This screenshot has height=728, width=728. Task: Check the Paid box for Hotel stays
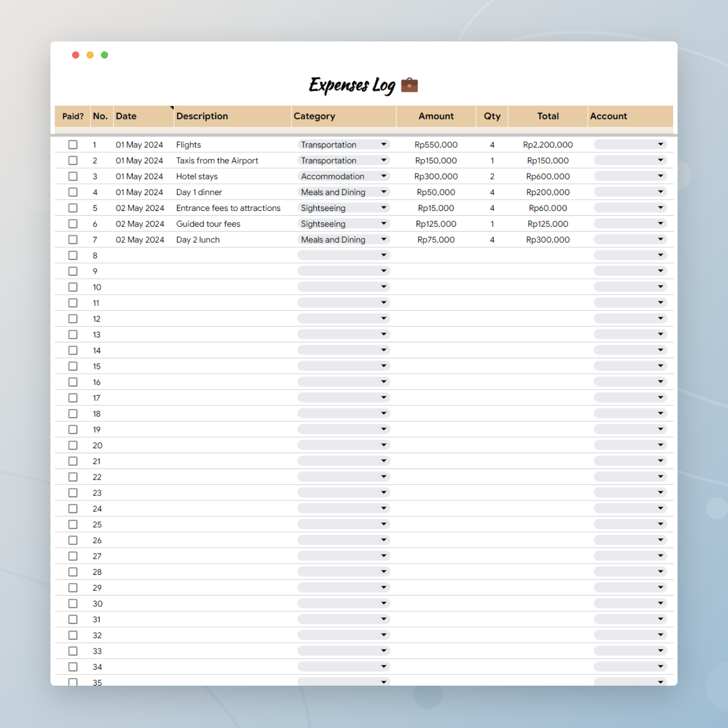(73, 176)
